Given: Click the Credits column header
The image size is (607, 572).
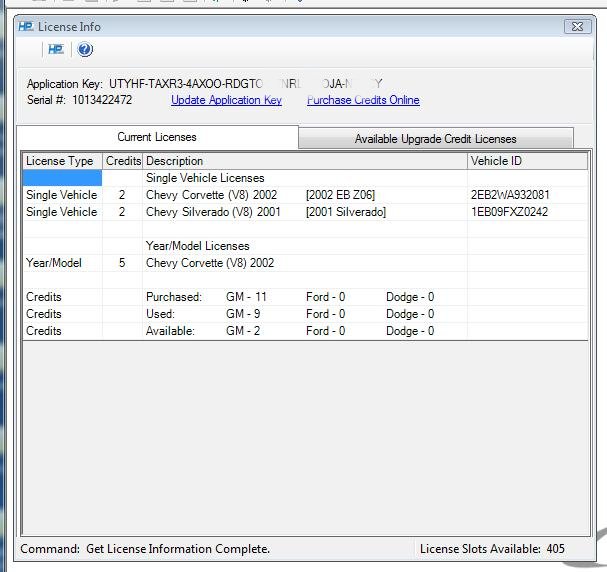Looking at the screenshot, I should [x=123, y=161].
